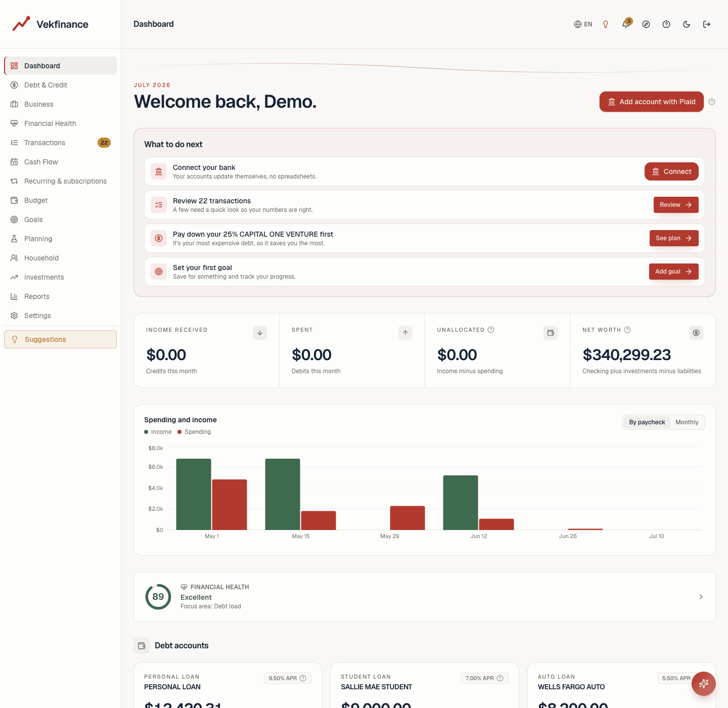This screenshot has height=708, width=728.
Task: Open notifications bell
Action: [x=626, y=24]
